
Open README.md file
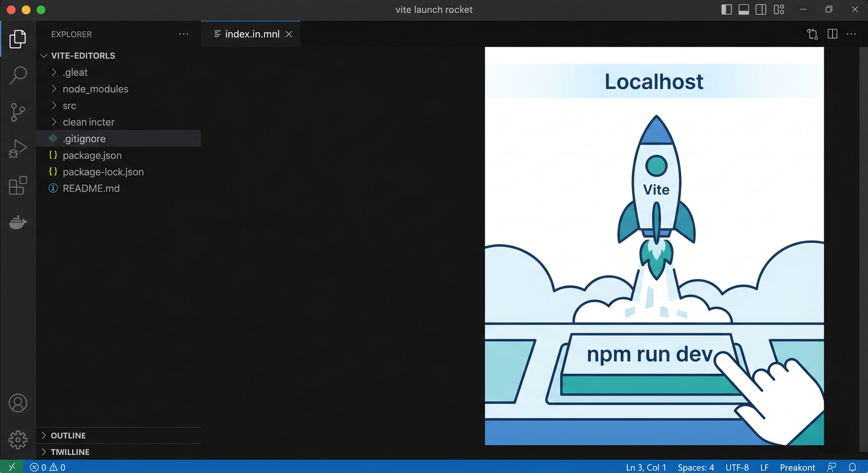118,188
